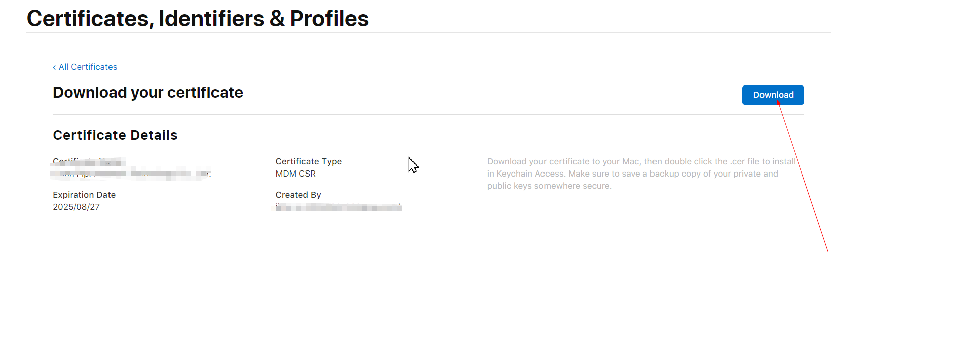
Task: Click the Certificates, Identifiers & Profiles title
Action: click(x=197, y=19)
